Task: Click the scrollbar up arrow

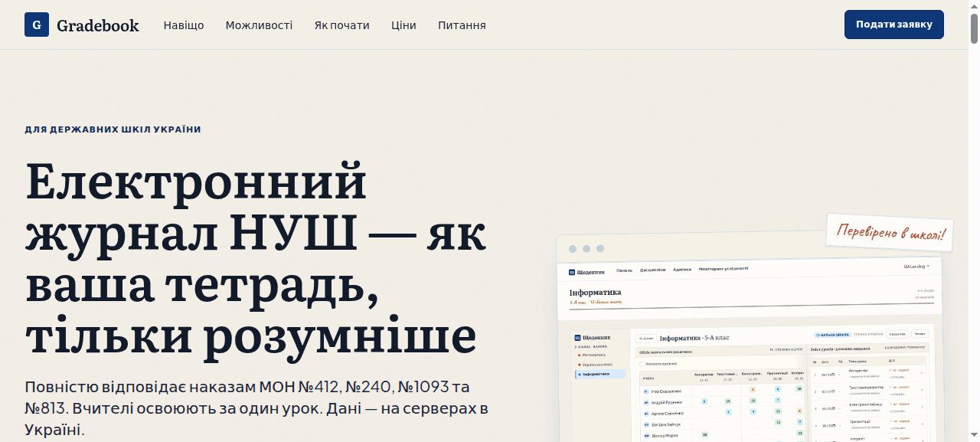Action: [x=974, y=5]
